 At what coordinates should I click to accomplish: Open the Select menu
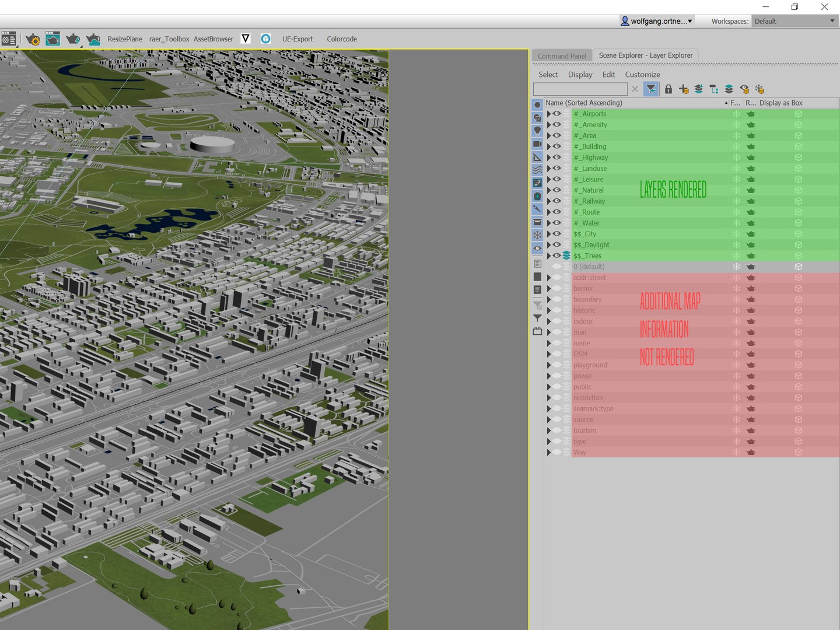click(548, 75)
